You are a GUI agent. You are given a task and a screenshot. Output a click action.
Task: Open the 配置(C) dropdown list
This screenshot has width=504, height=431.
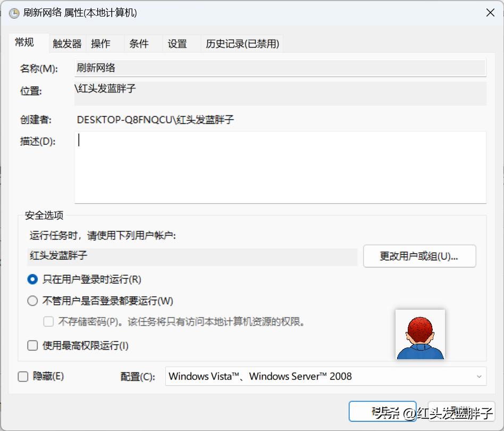pyautogui.click(x=479, y=376)
